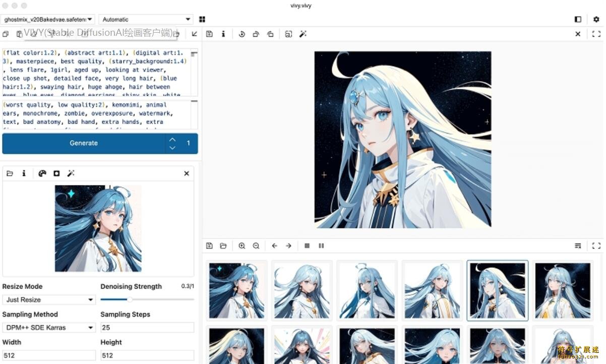Expand main preview to fullscreen
This screenshot has width=606, height=364.
596,34
